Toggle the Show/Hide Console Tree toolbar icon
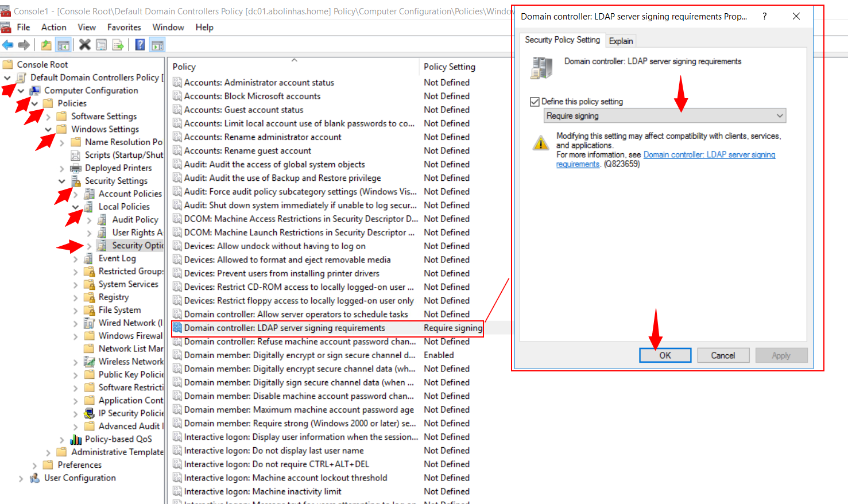Screen dimensions: 848x504 63,45
